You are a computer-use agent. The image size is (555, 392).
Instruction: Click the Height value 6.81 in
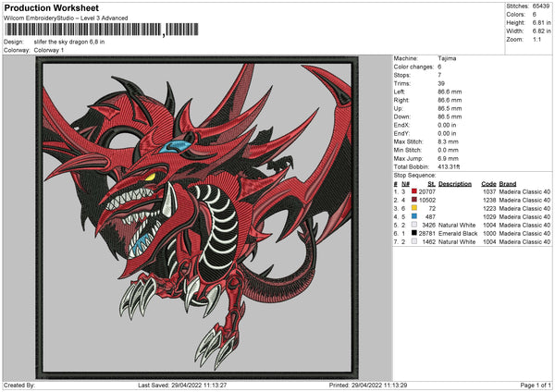(541, 22)
